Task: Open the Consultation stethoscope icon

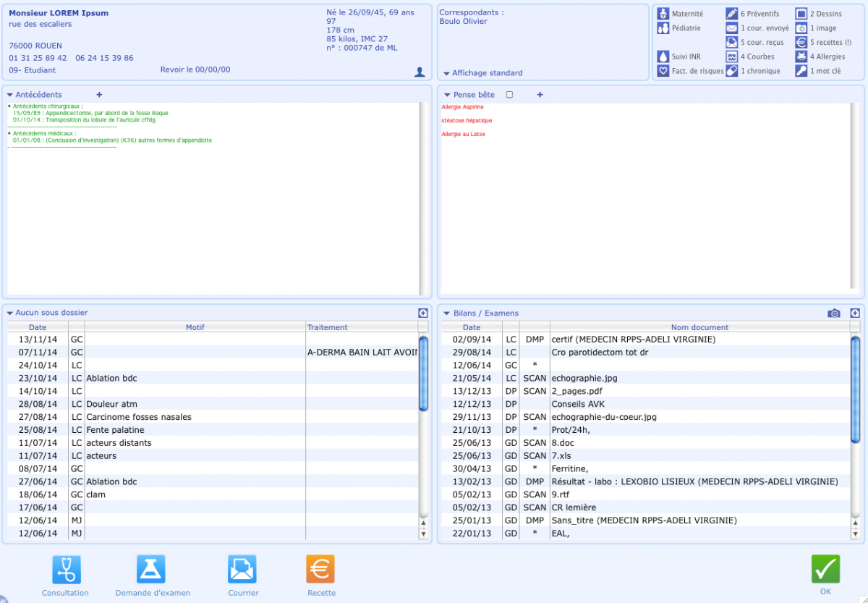Action: pyautogui.click(x=66, y=570)
